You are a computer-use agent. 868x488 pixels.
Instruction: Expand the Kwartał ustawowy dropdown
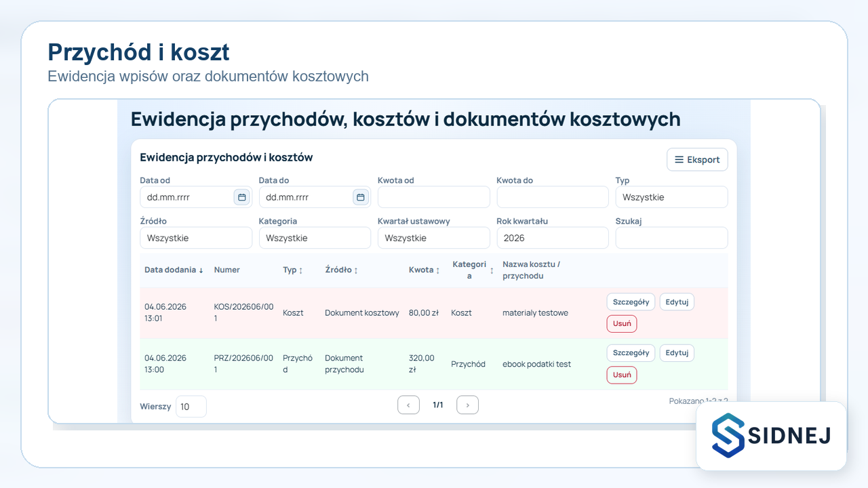pyautogui.click(x=434, y=238)
